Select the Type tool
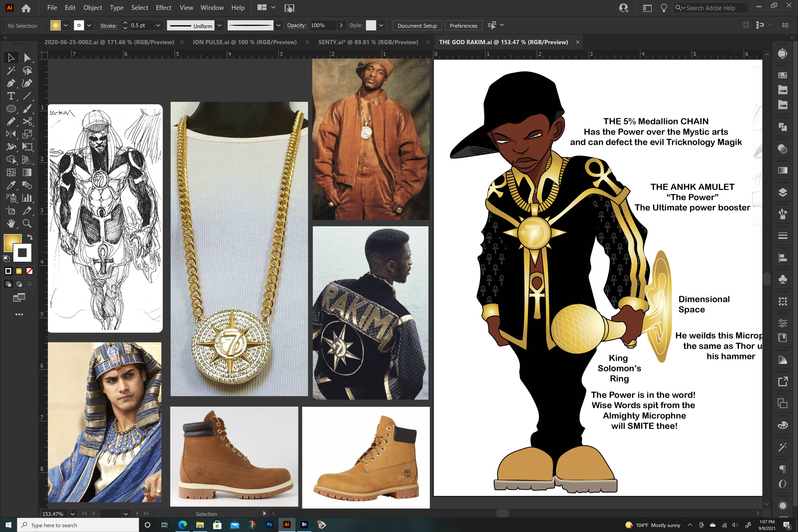Image resolution: width=798 pixels, height=532 pixels. [11, 96]
